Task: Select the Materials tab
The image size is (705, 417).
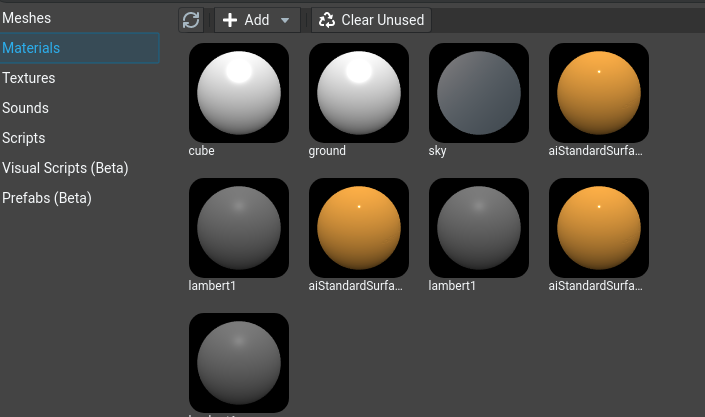Action: pos(80,48)
